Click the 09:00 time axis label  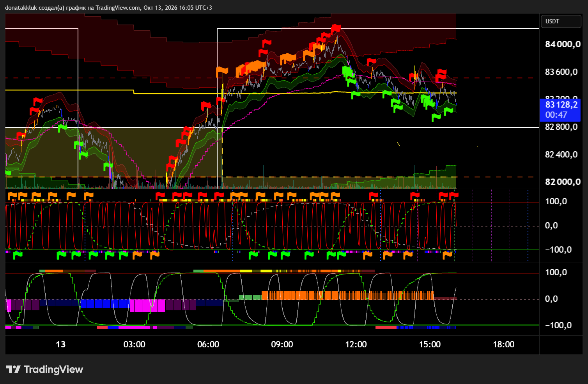coord(282,345)
